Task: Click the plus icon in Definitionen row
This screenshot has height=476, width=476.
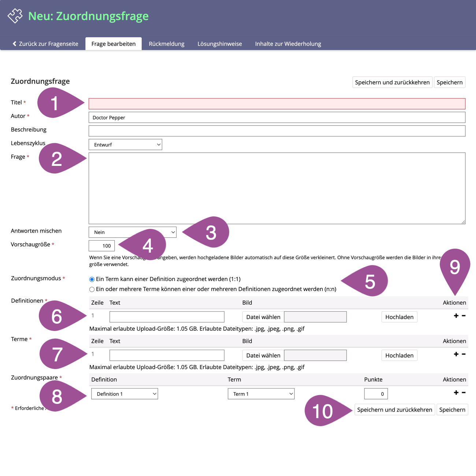Action: (456, 316)
